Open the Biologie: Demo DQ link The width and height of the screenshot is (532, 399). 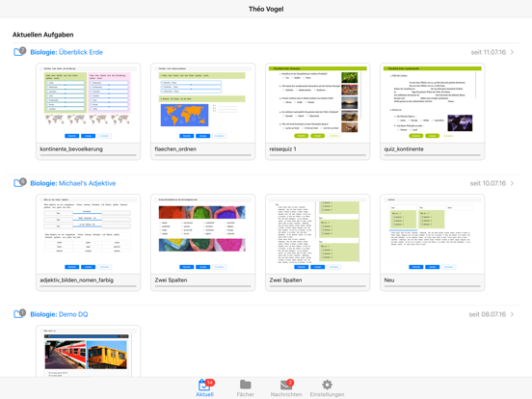tap(59, 314)
